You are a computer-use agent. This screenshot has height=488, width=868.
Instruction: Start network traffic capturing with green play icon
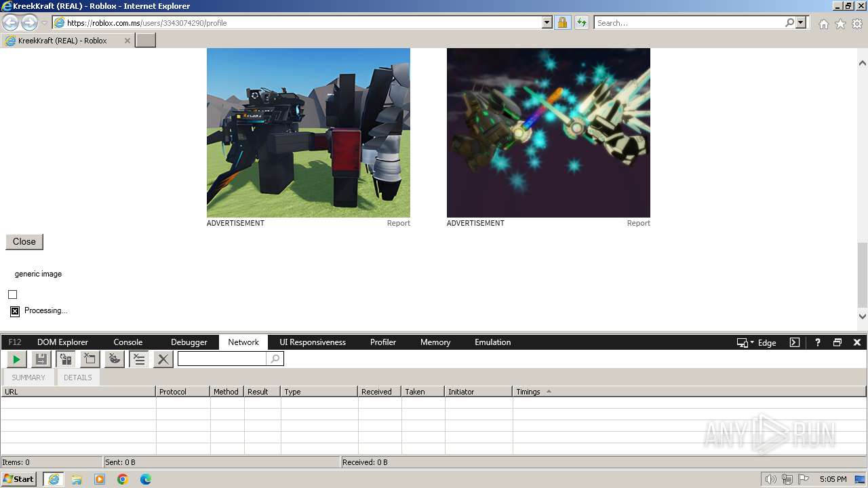coord(16,359)
